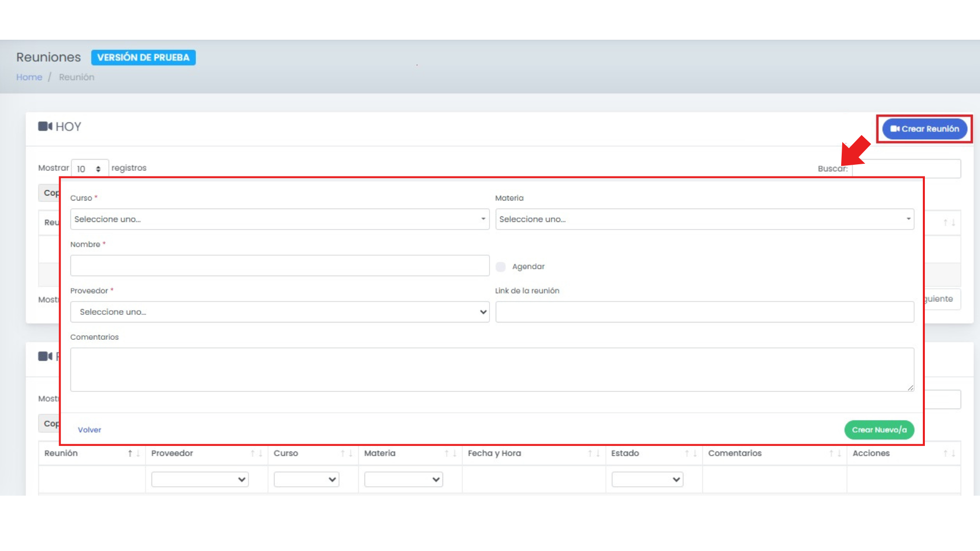Screen dimensions: 980x551
Task: Sort table by Materia column
Action: (410, 453)
